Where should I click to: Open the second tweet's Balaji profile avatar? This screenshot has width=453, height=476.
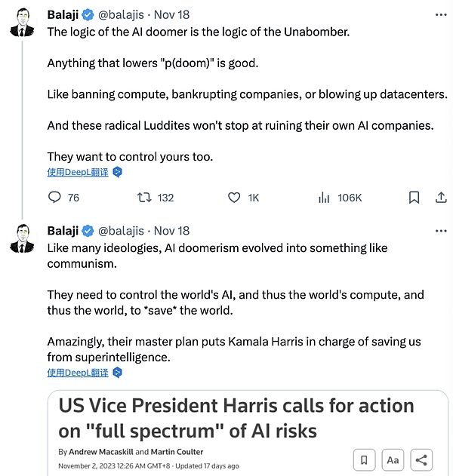click(x=23, y=238)
